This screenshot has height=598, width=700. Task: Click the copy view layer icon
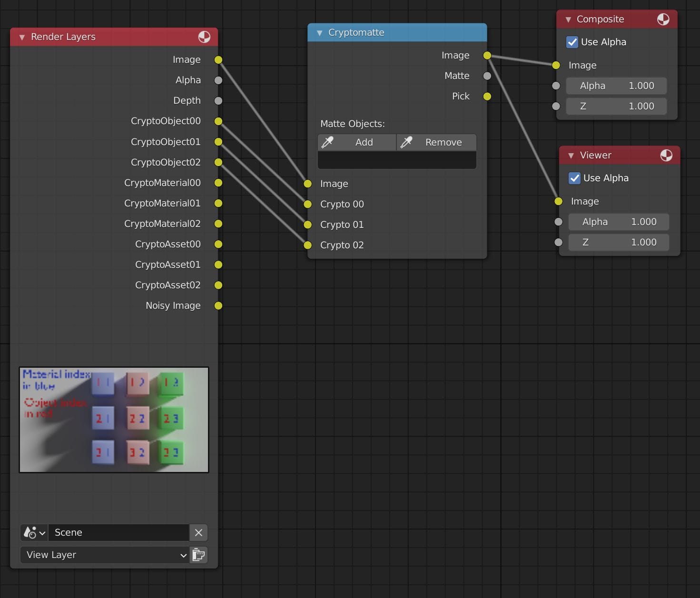[x=199, y=555]
